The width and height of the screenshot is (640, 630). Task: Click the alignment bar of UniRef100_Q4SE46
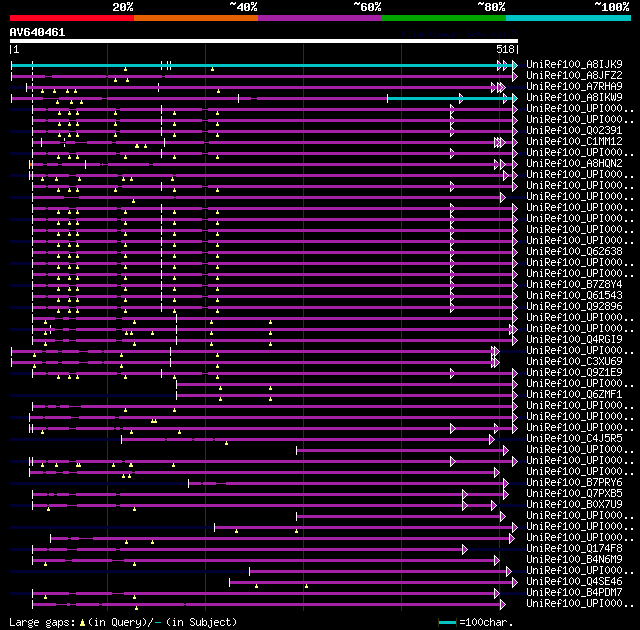pyautogui.click(x=372, y=583)
